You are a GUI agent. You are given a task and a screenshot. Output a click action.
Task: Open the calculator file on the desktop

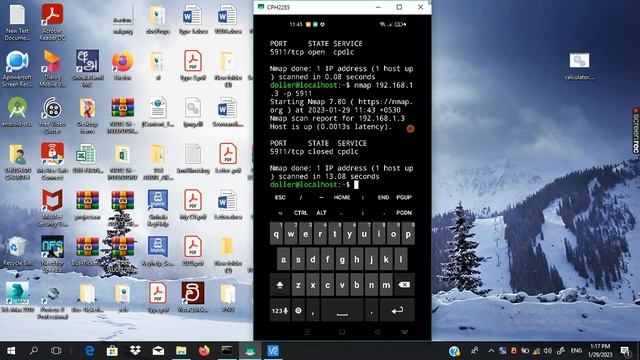coord(579,66)
